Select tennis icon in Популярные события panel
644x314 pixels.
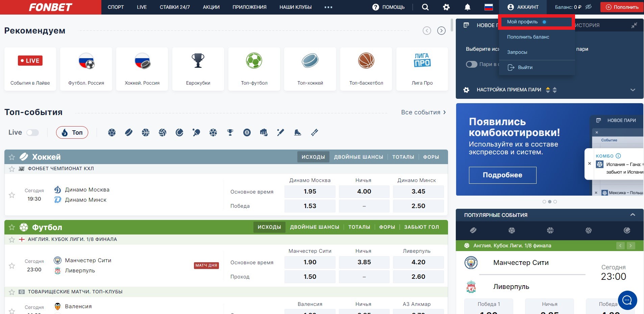[x=627, y=230]
